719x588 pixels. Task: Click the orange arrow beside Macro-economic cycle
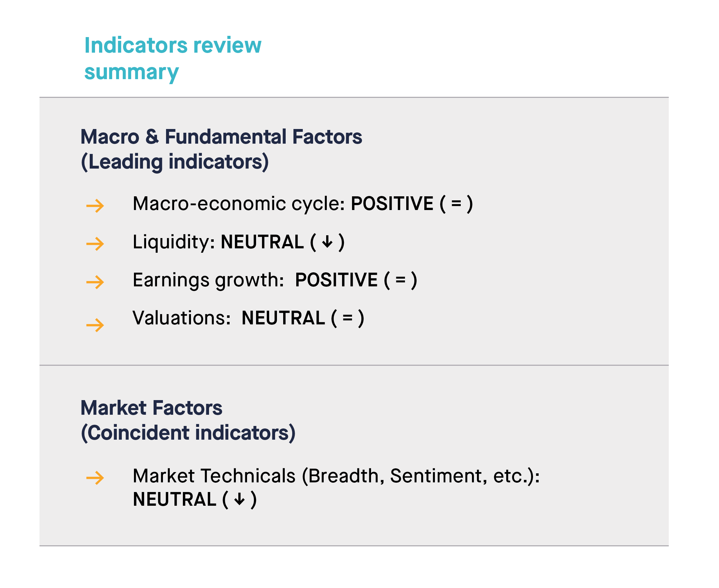point(95,206)
